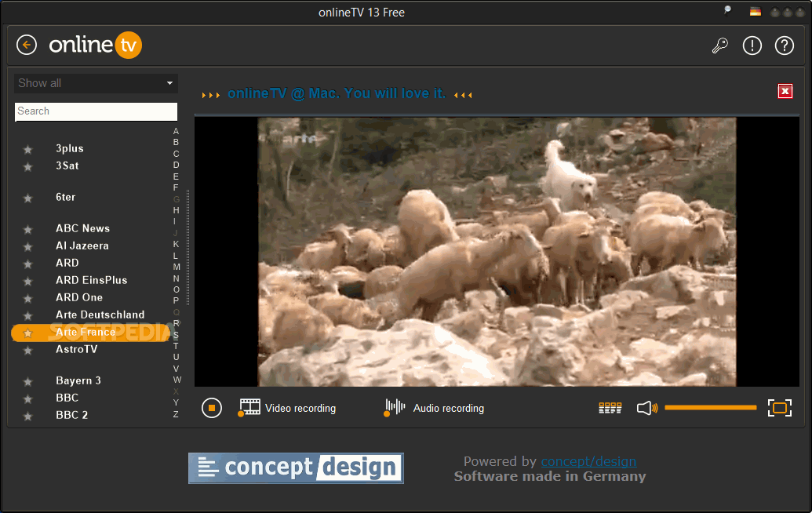The image size is (812, 513).
Task: Favorite the ARD One star
Action: 28,299
